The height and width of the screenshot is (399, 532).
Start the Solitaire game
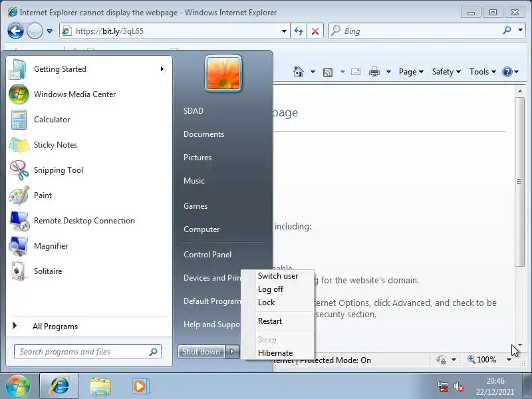(x=89, y=271)
